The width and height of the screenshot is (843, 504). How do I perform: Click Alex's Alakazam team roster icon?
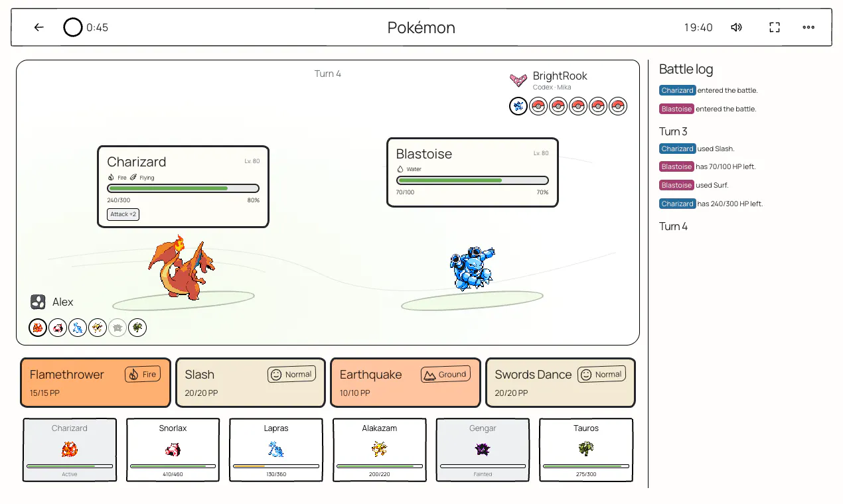click(98, 328)
